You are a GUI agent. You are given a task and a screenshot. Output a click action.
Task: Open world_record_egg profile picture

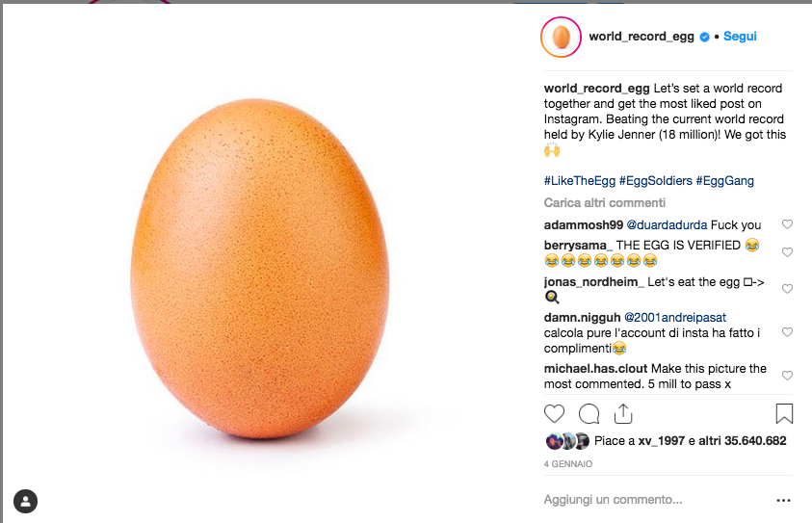click(x=561, y=37)
